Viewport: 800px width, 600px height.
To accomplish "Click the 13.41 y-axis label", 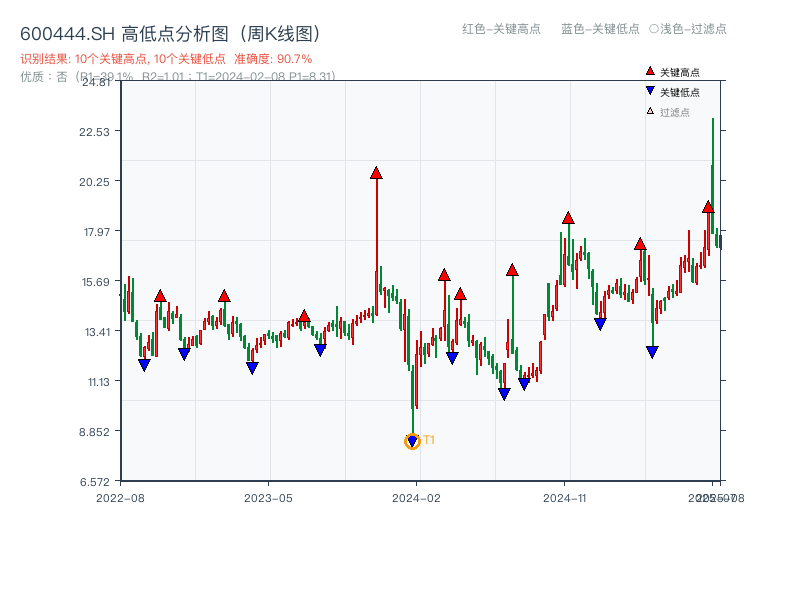I will tap(97, 332).
